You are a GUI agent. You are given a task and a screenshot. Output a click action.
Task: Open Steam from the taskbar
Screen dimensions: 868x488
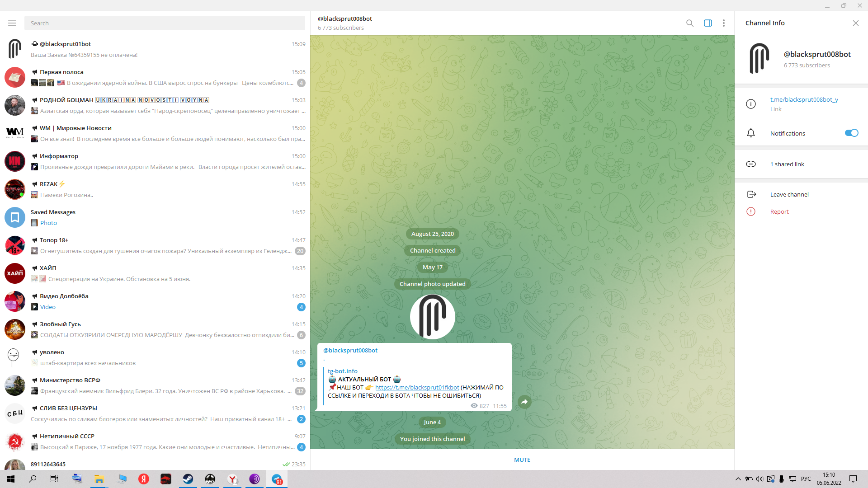188,479
